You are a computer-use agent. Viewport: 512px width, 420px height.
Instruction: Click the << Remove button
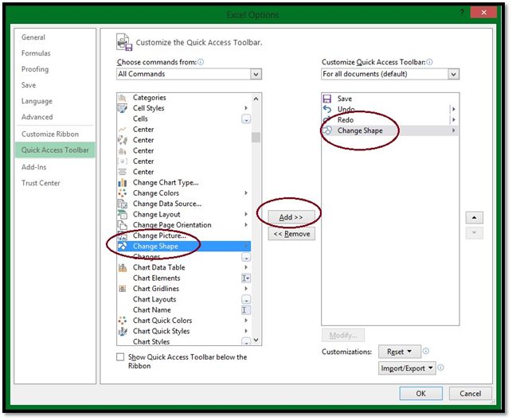click(291, 234)
